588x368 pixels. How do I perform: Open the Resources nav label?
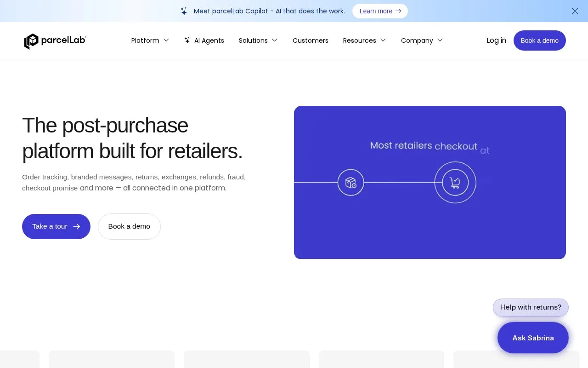pyautogui.click(x=360, y=40)
